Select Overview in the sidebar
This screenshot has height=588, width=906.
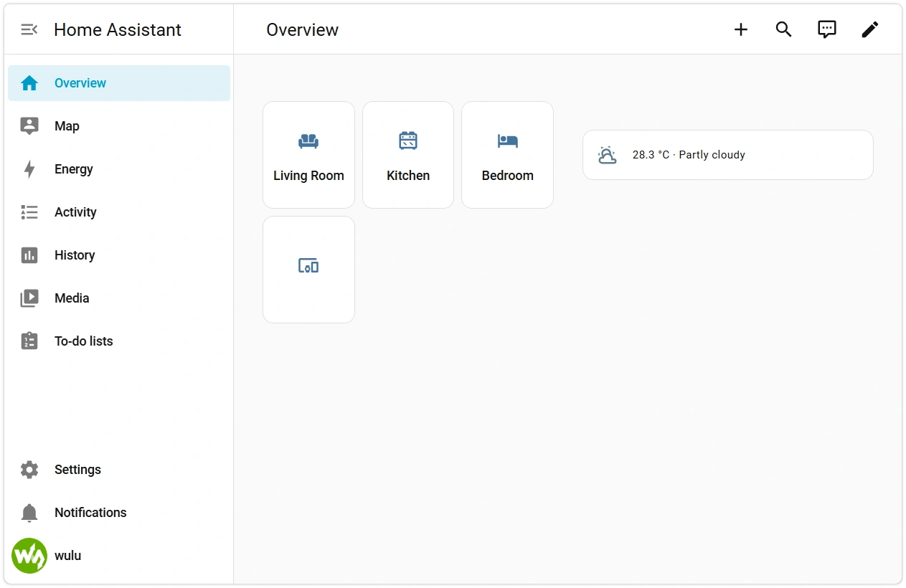[x=119, y=83]
